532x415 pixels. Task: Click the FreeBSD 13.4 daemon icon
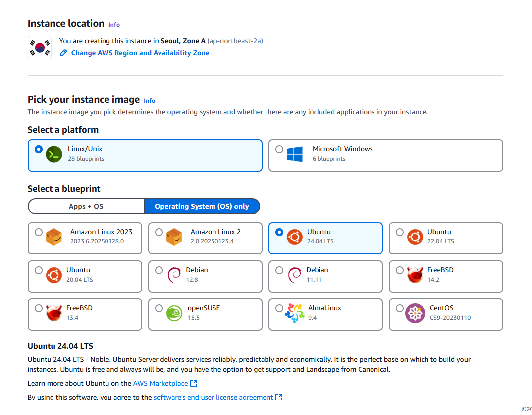pyautogui.click(x=54, y=313)
